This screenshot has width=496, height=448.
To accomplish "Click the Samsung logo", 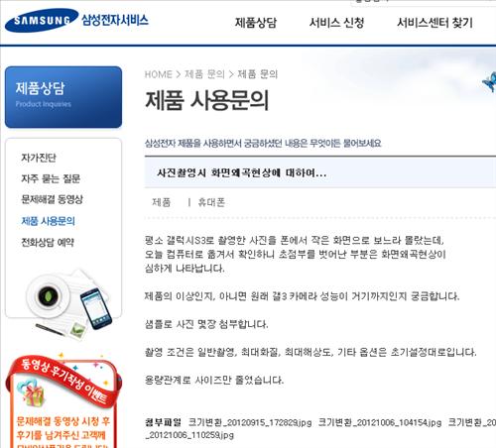I will pos(42,21).
